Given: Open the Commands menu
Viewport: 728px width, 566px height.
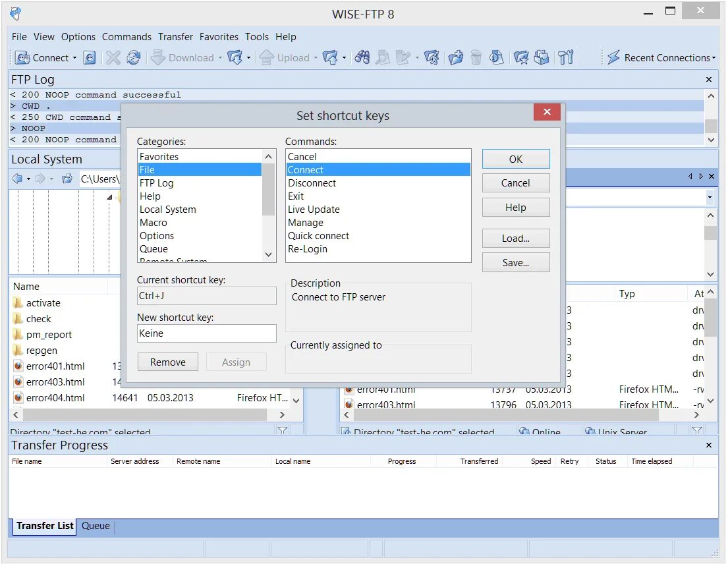Looking at the screenshot, I should [126, 37].
